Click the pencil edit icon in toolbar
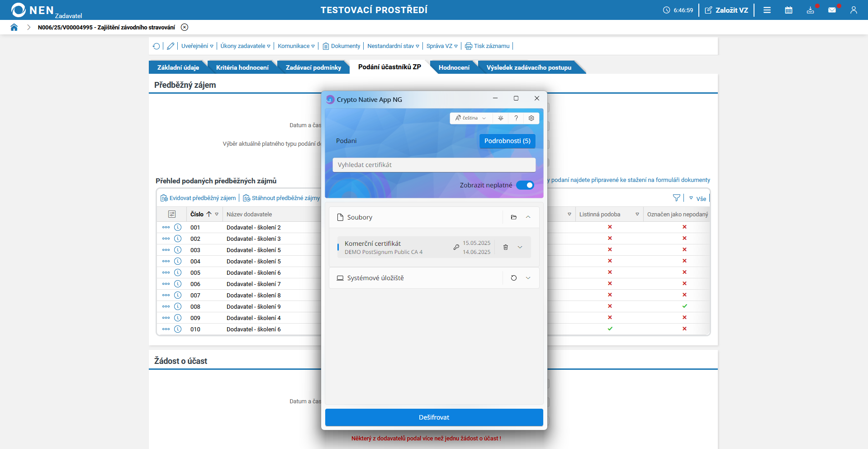868x449 pixels. pyautogui.click(x=171, y=46)
